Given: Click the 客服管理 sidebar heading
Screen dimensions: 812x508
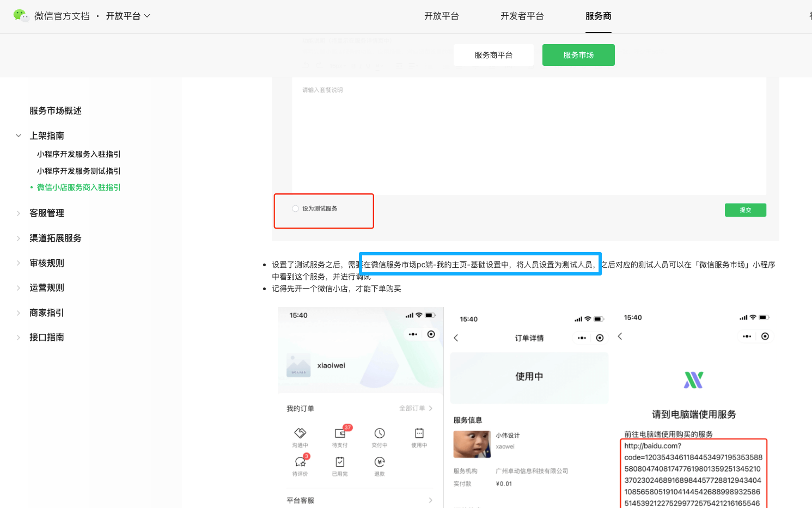Looking at the screenshot, I should point(47,213).
